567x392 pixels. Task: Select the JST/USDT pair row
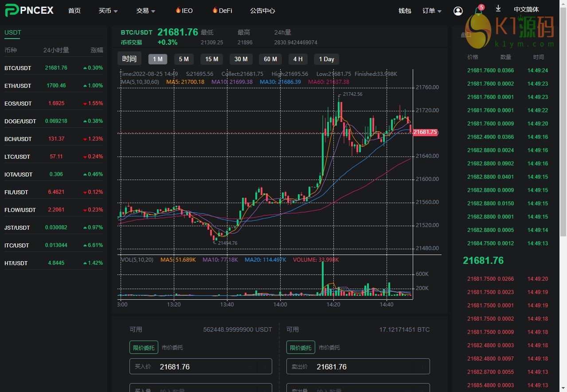[x=54, y=227]
